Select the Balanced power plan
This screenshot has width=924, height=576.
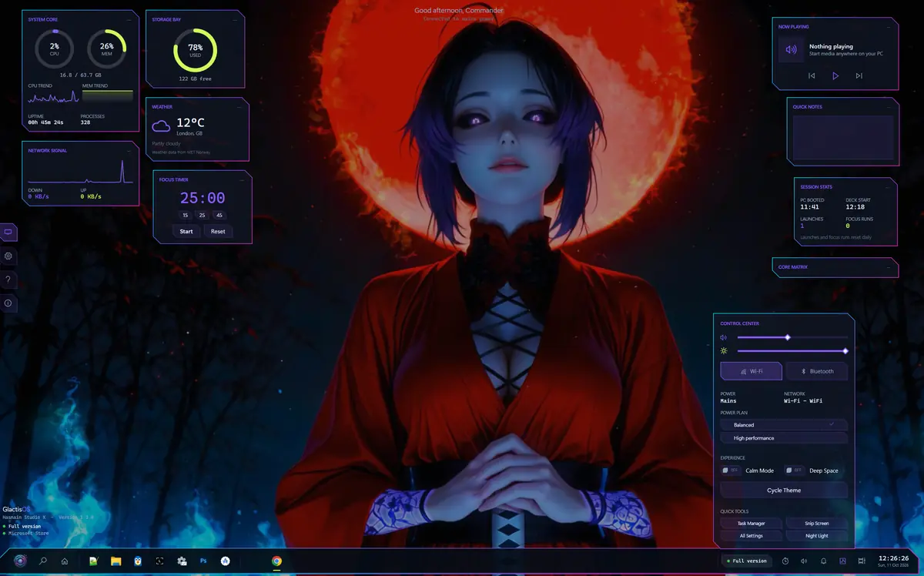pos(784,425)
